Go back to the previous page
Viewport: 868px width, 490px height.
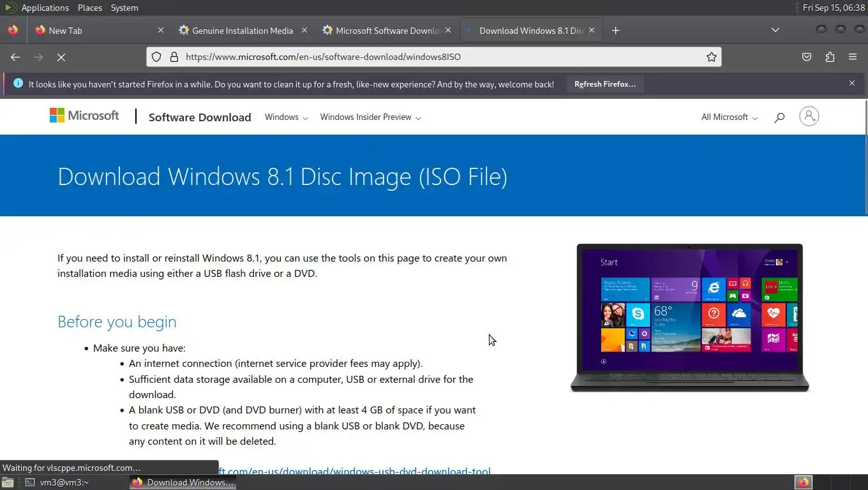coord(15,57)
